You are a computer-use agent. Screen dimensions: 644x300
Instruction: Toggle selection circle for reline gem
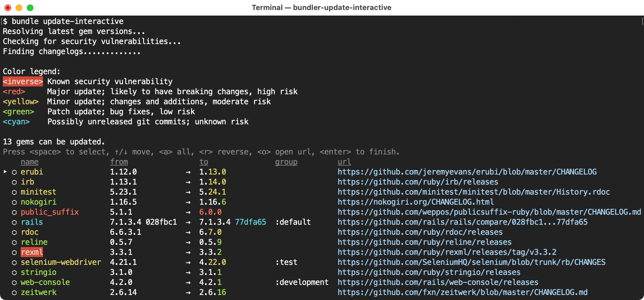14,243
